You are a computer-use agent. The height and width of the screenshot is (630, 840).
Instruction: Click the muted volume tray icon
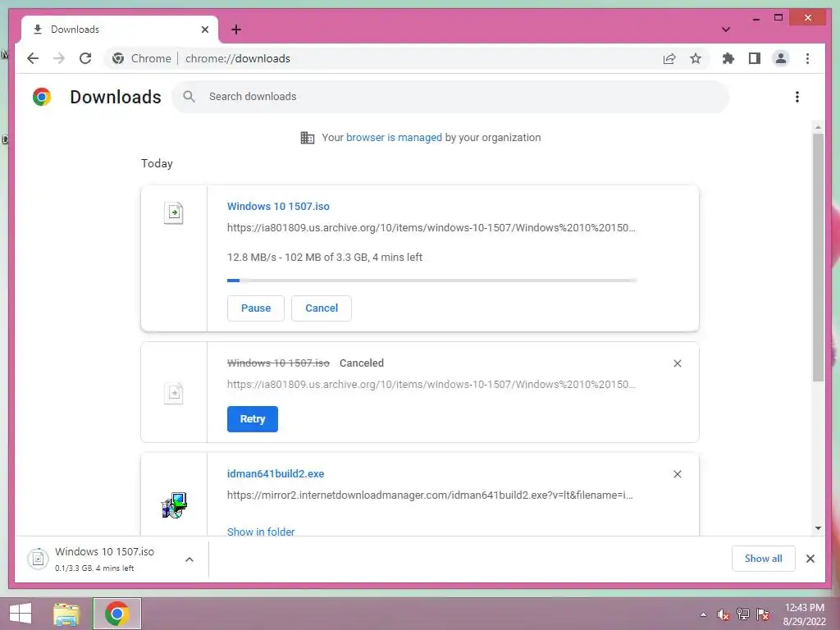(724, 614)
